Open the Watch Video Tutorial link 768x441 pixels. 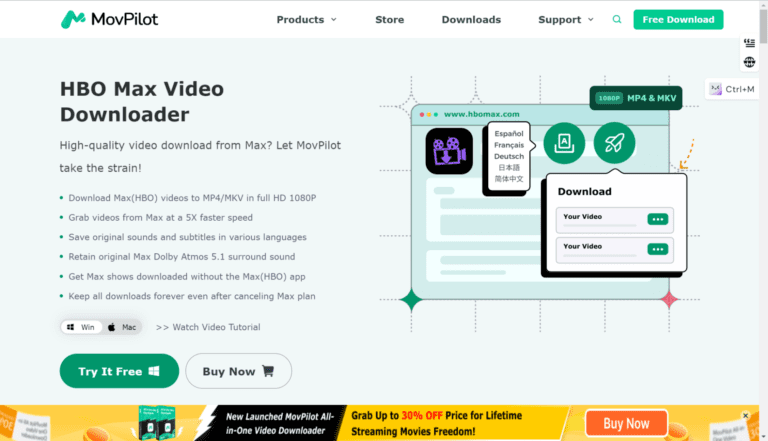[x=208, y=327]
